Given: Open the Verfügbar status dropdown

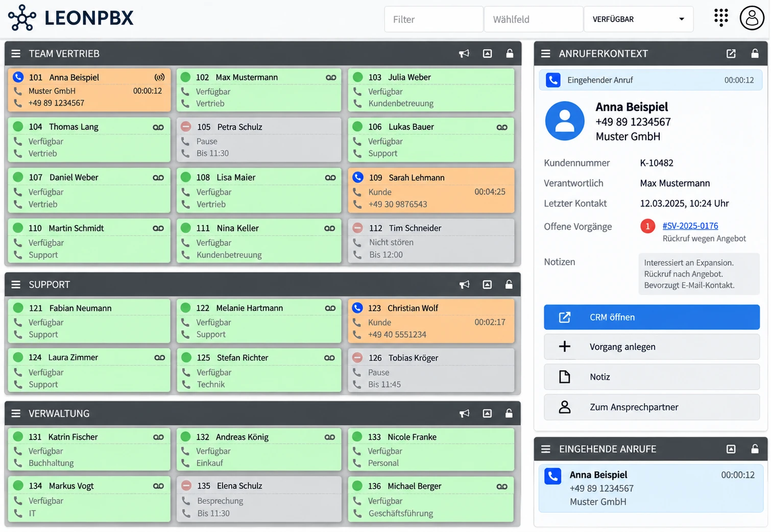Looking at the screenshot, I should coord(638,19).
